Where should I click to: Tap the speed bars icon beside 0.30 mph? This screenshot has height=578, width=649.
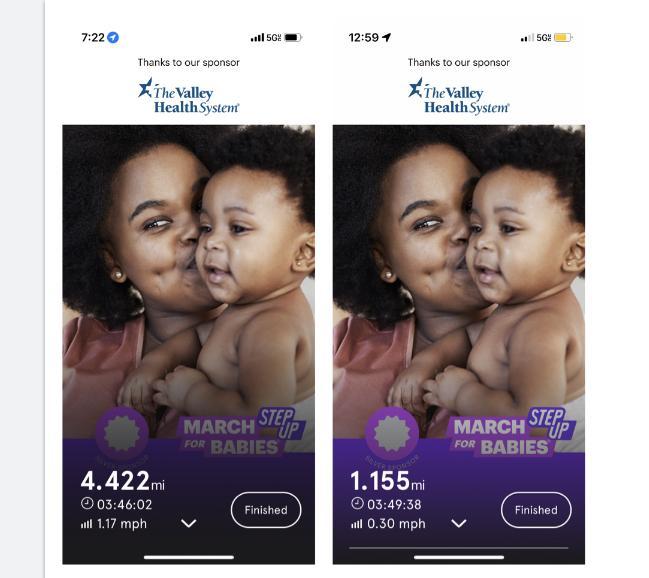tap(357, 524)
